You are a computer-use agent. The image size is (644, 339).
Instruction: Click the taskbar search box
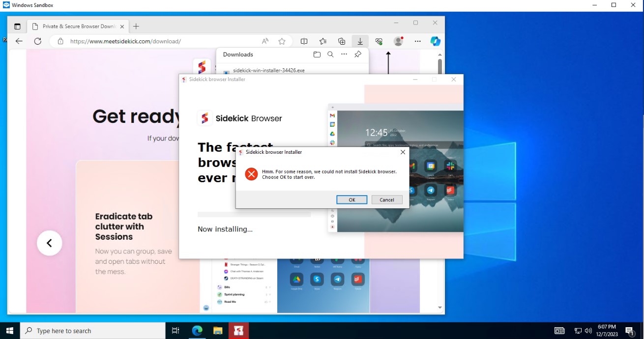click(93, 331)
